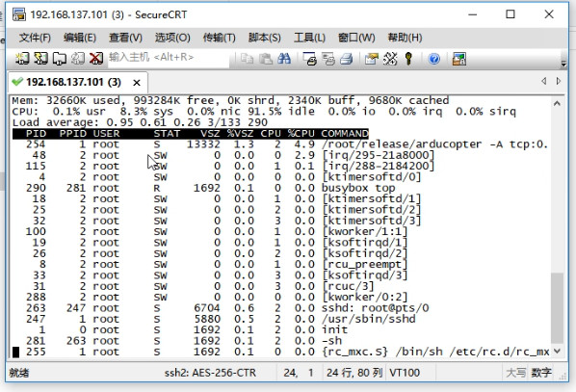Click the grayed Reconnect icon

coord(77,59)
